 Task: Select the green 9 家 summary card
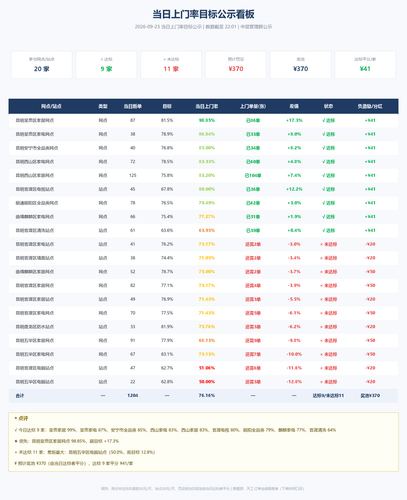click(x=106, y=65)
